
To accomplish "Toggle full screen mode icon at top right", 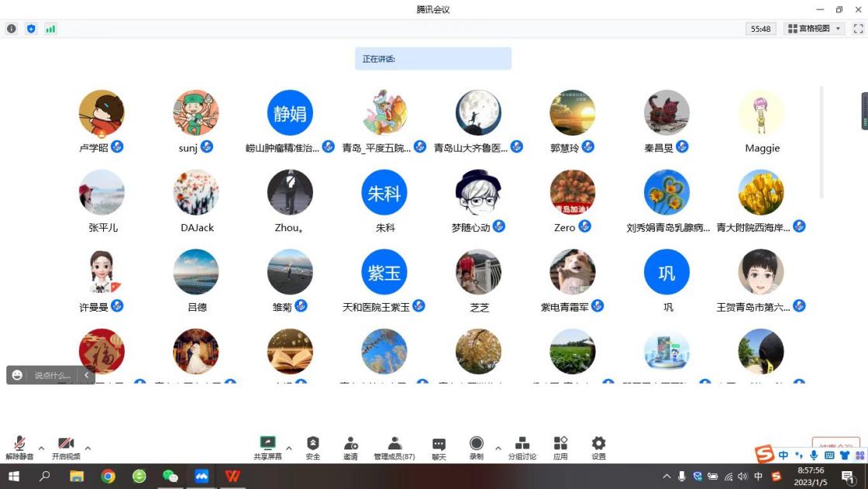I will 858,29.
